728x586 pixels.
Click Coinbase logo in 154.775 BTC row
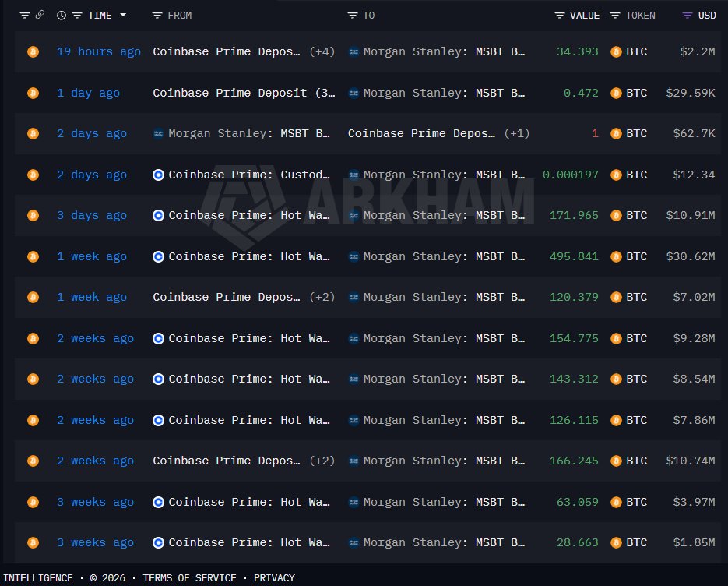tap(158, 338)
